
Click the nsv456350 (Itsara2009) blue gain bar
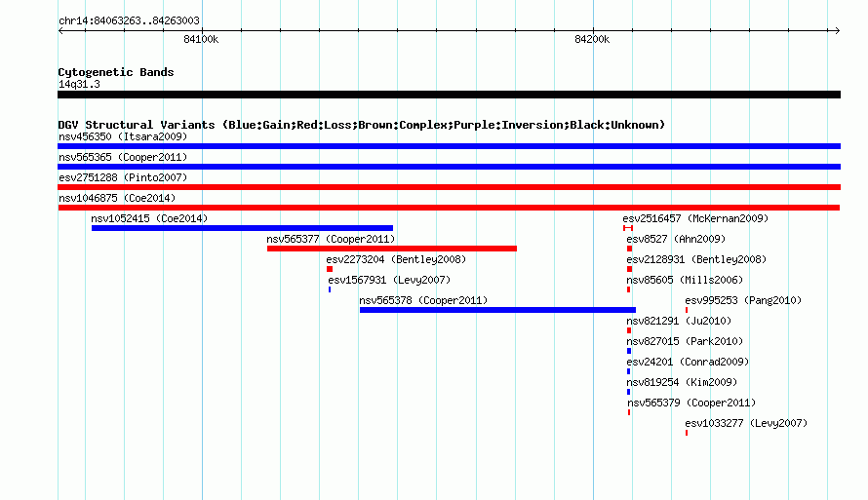click(449, 146)
